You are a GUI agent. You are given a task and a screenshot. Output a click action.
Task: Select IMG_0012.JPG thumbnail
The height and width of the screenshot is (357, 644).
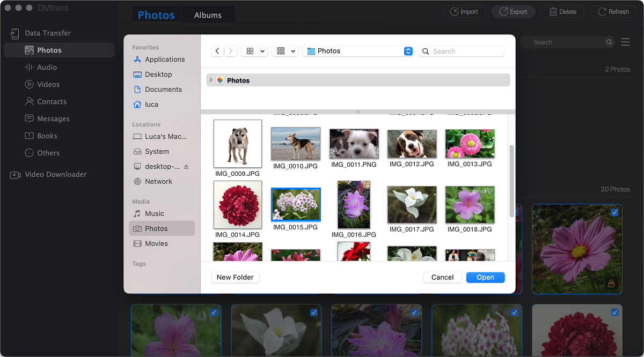coord(412,144)
